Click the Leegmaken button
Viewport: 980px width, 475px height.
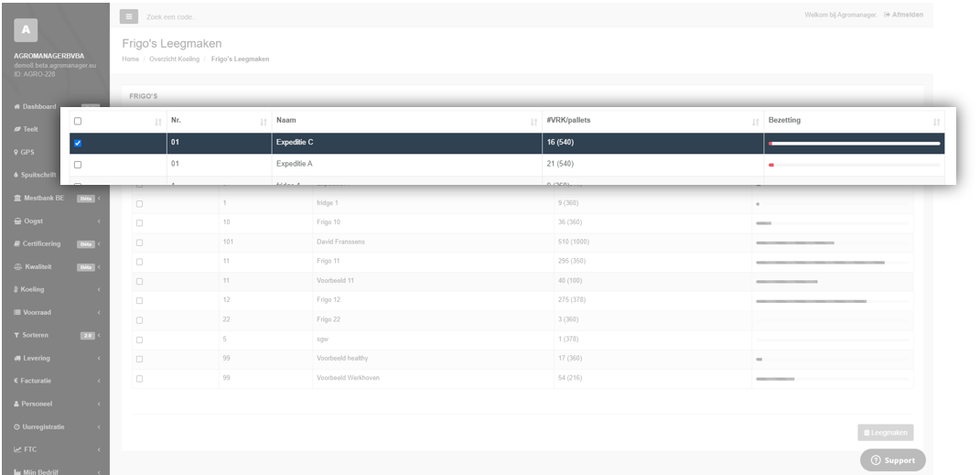click(886, 433)
